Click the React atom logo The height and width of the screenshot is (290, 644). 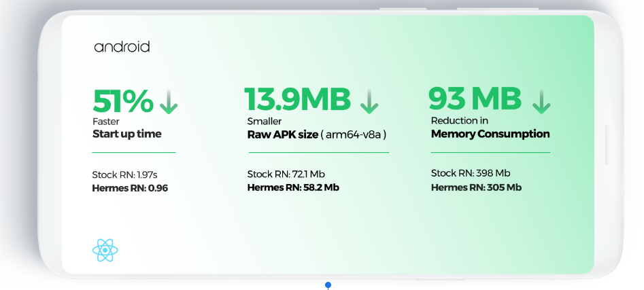coord(105,250)
